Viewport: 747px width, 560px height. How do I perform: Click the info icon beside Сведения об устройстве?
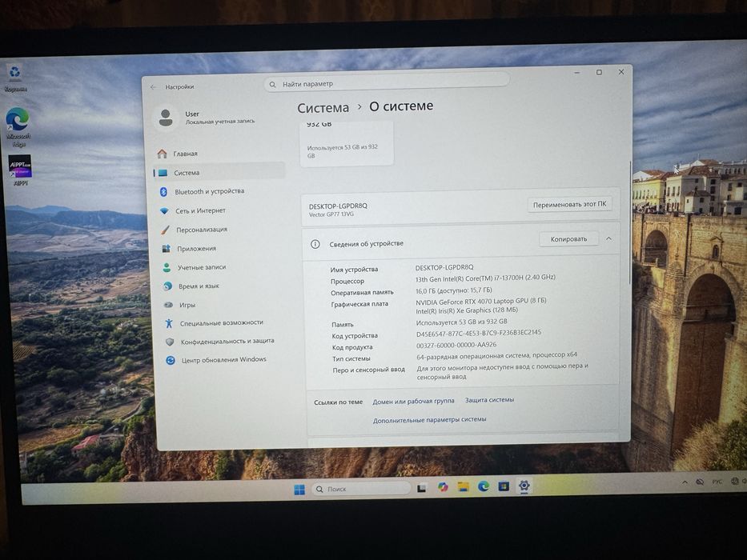tap(315, 244)
